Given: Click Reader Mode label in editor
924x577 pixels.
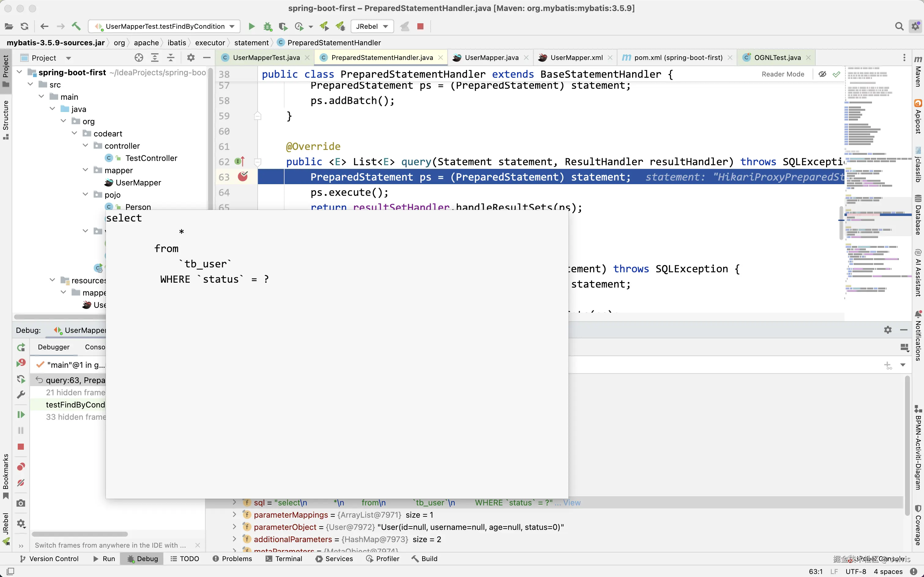Looking at the screenshot, I should [783, 74].
